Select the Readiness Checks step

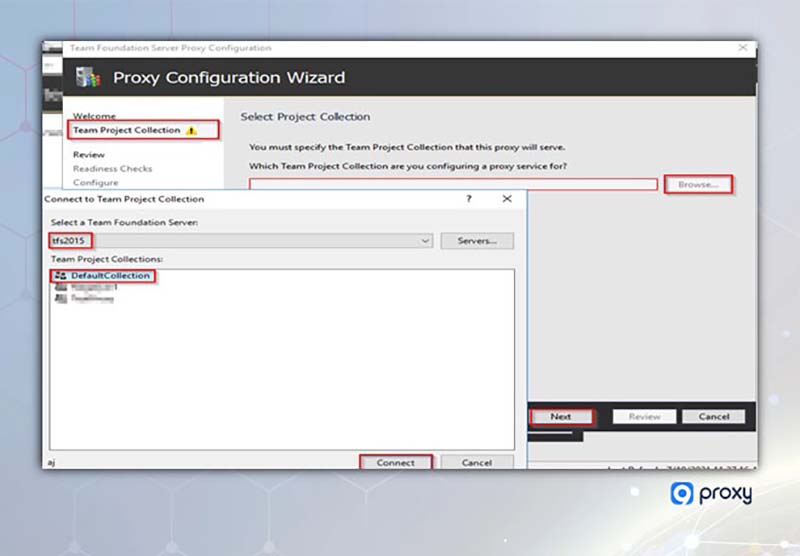tap(112, 168)
